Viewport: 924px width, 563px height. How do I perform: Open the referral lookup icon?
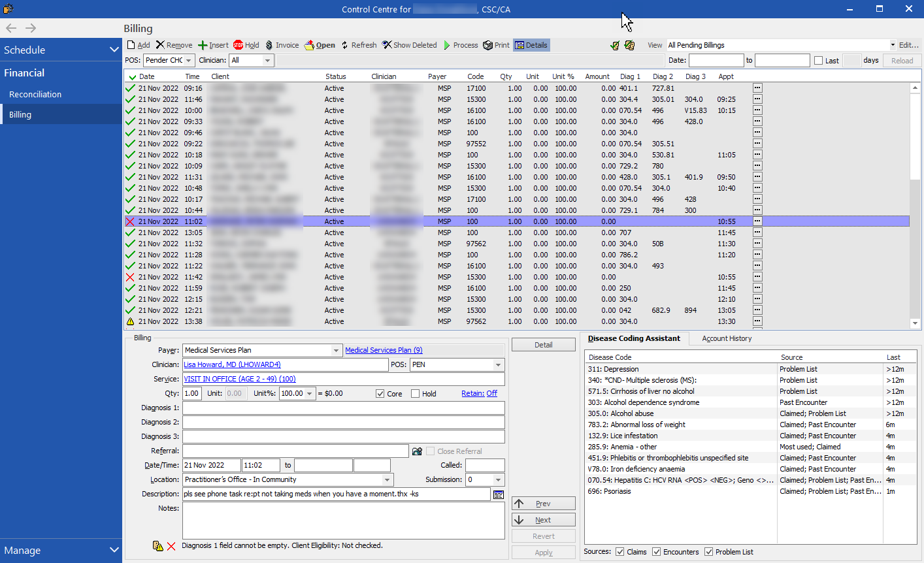pyautogui.click(x=417, y=451)
